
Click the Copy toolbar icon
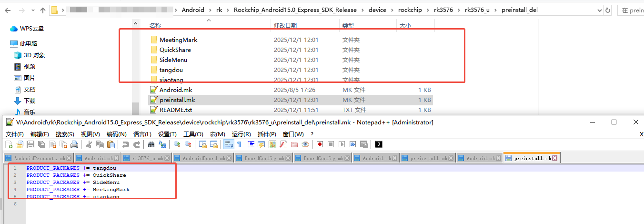(x=100, y=144)
